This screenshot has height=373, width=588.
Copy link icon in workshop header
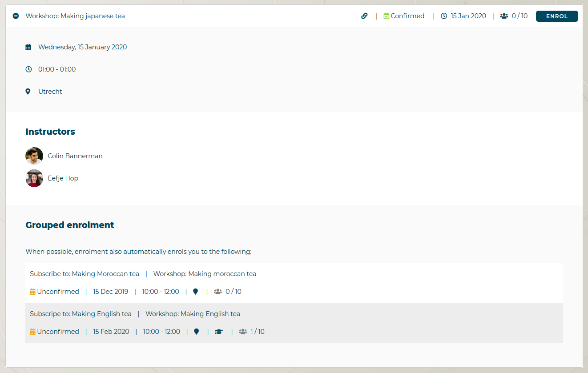pyautogui.click(x=364, y=16)
